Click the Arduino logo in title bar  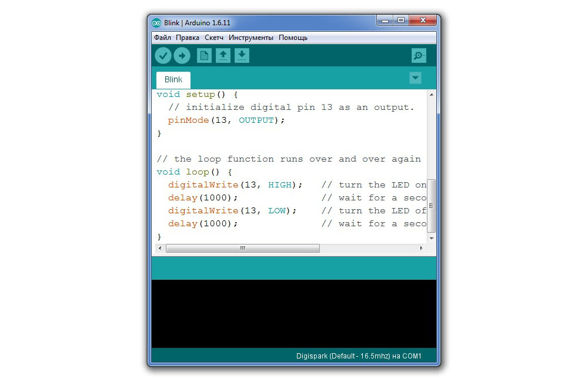[x=156, y=23]
